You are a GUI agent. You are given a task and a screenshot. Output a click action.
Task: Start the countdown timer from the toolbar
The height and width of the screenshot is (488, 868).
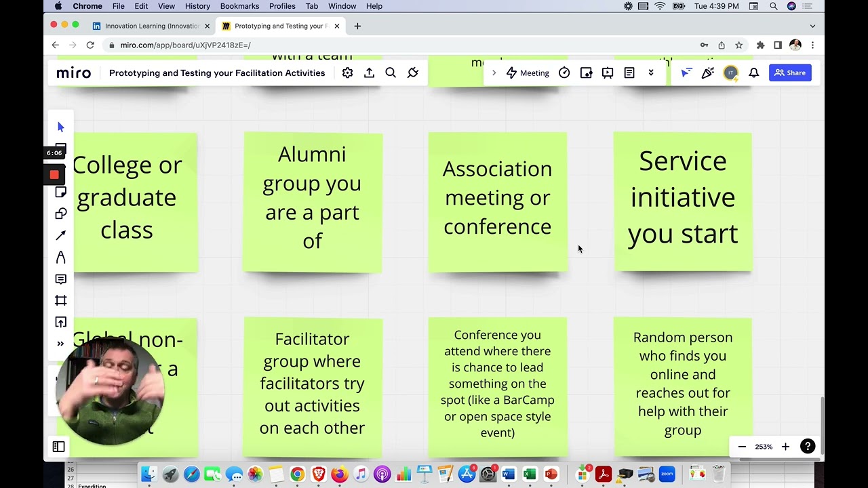click(564, 73)
